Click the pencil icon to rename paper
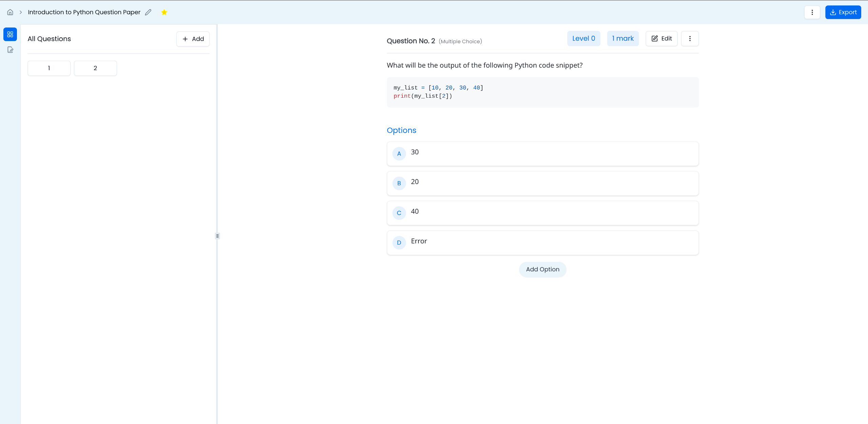The image size is (868, 424). click(x=148, y=12)
